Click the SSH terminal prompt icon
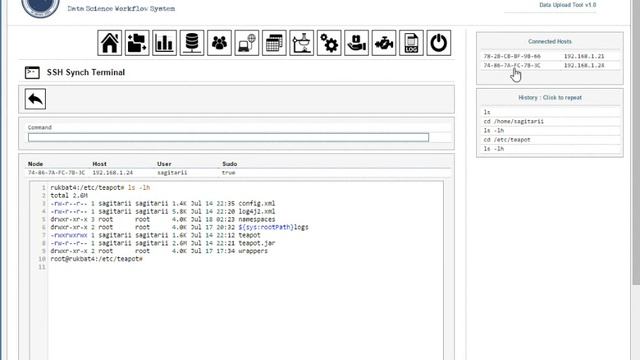Image resolution: width=640 pixels, height=360 pixels. (x=32, y=73)
